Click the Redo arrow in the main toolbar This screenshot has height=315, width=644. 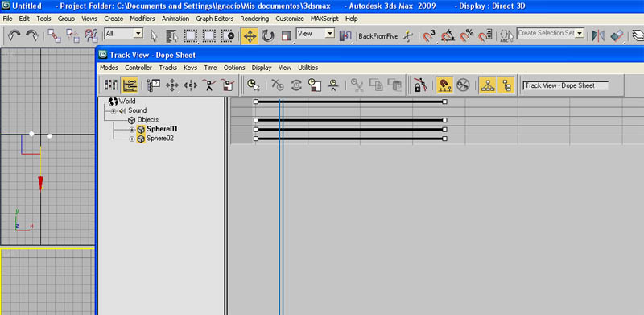point(31,36)
